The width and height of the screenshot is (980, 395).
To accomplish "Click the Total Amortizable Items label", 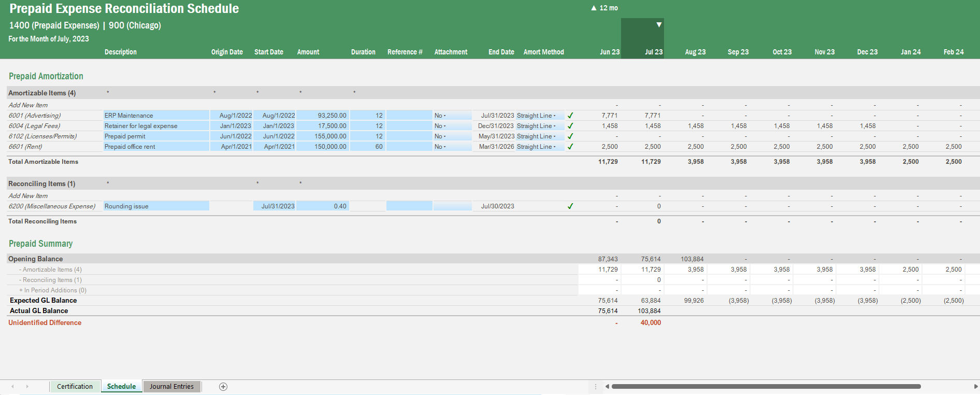I will tap(44, 162).
